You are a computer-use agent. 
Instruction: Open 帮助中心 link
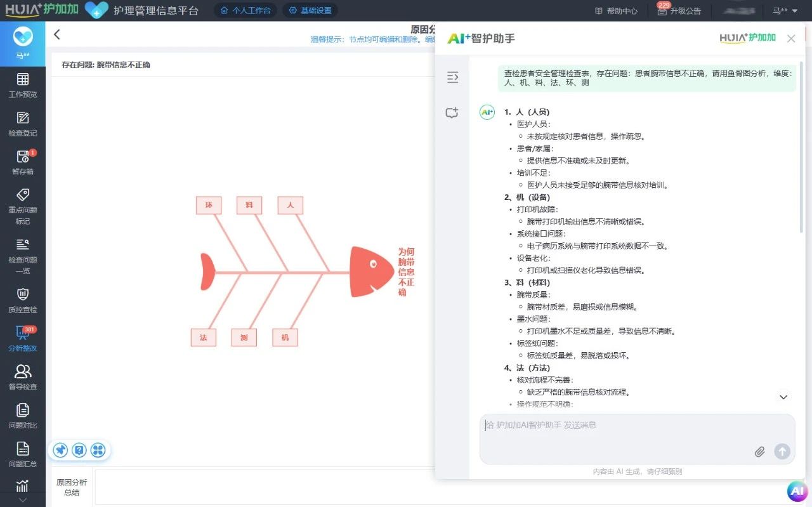tap(616, 11)
